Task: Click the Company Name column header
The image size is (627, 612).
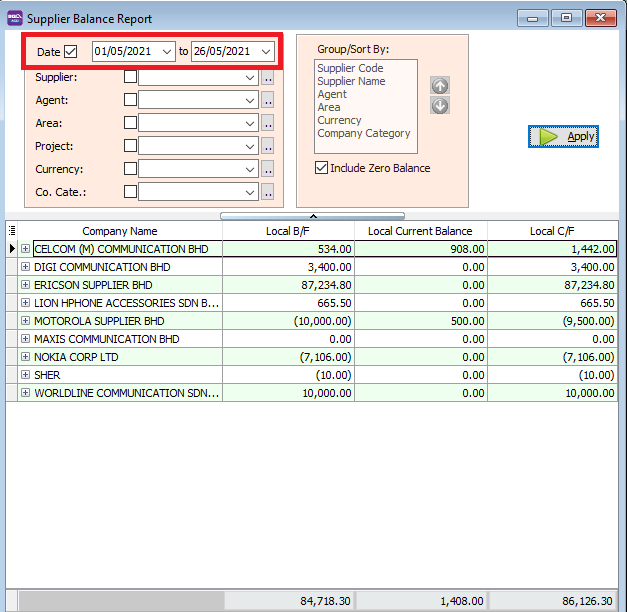Action: click(120, 231)
